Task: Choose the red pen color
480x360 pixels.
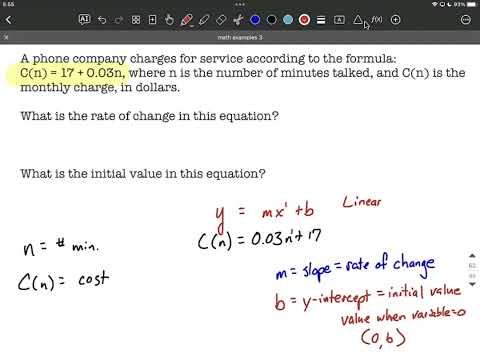Action: [x=304, y=20]
